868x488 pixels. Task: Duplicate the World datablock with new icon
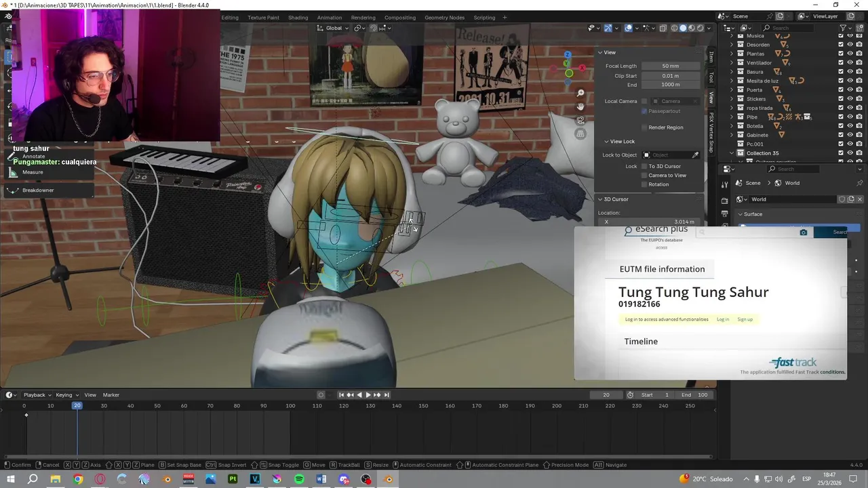(x=850, y=199)
